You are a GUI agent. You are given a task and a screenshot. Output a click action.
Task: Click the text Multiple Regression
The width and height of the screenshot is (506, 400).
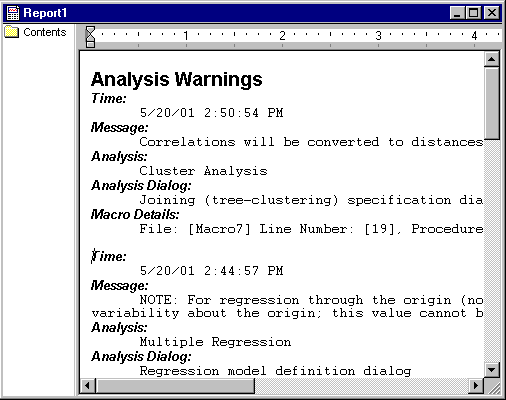click(215, 342)
